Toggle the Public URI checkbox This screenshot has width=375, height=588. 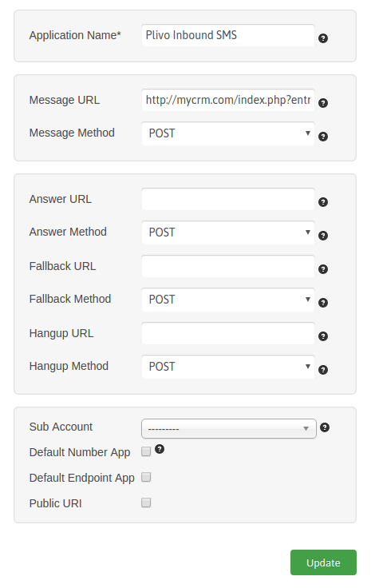point(146,503)
